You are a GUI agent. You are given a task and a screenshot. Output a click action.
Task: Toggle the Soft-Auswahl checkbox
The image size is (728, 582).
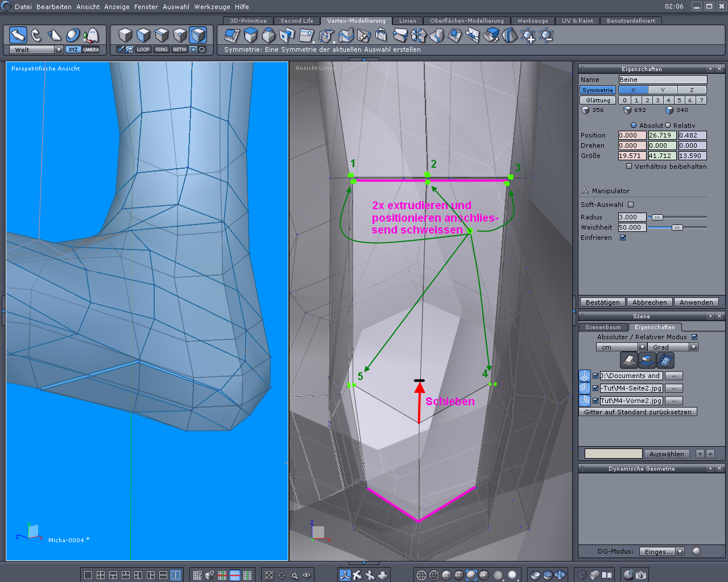[x=631, y=205]
